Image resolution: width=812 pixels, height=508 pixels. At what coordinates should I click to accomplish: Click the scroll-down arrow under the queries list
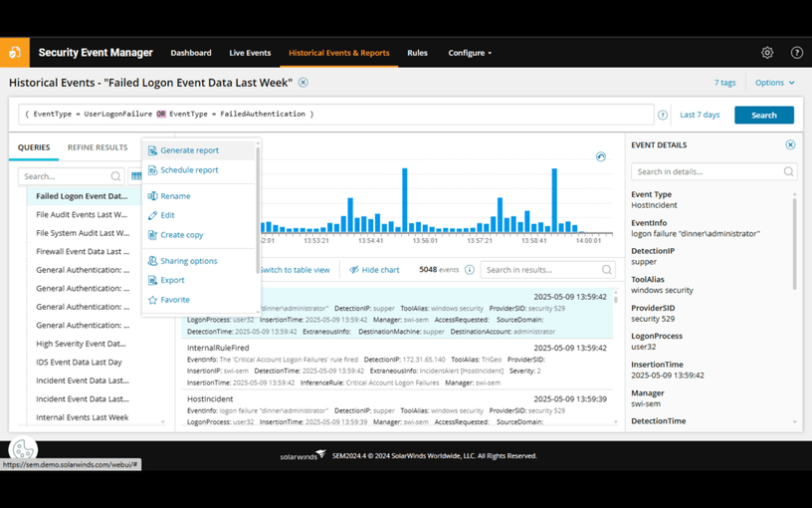(x=163, y=422)
